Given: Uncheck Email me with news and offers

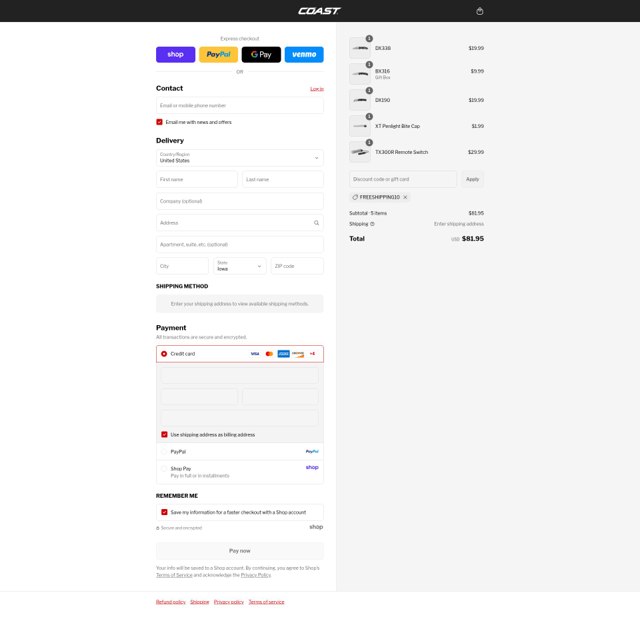Looking at the screenshot, I should (160, 122).
